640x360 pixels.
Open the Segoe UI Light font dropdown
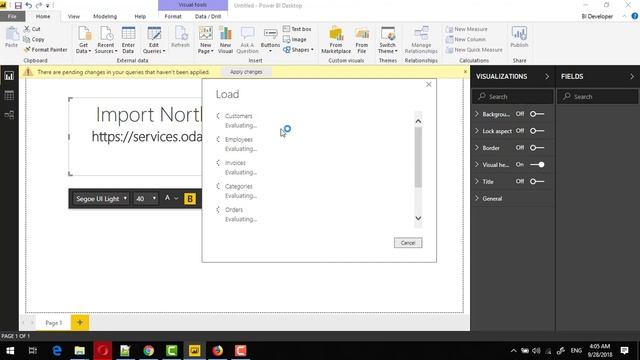(x=101, y=199)
